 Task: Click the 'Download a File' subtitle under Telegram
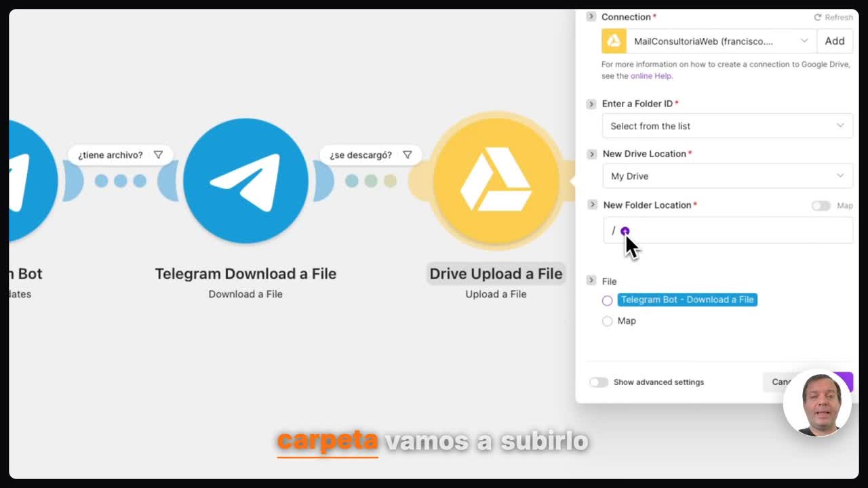[x=245, y=294]
